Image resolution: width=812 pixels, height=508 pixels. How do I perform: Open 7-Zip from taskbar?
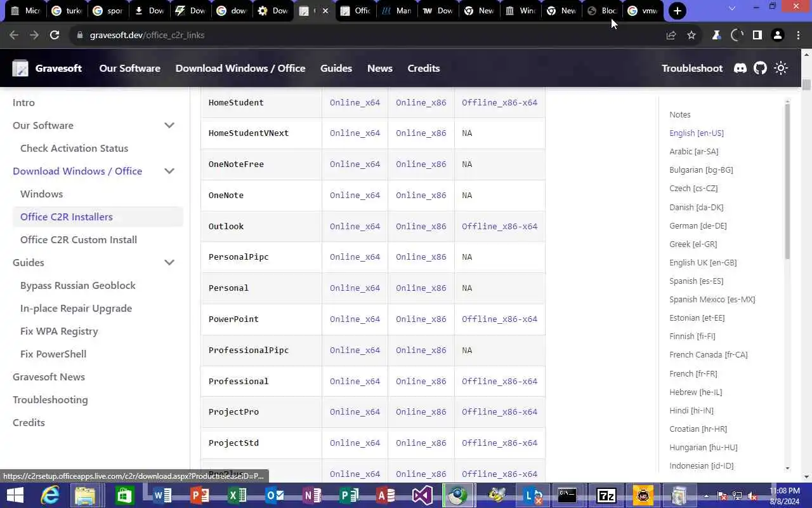pos(606,495)
